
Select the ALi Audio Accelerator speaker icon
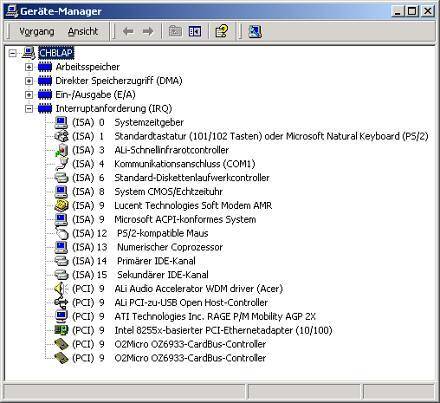(61, 289)
